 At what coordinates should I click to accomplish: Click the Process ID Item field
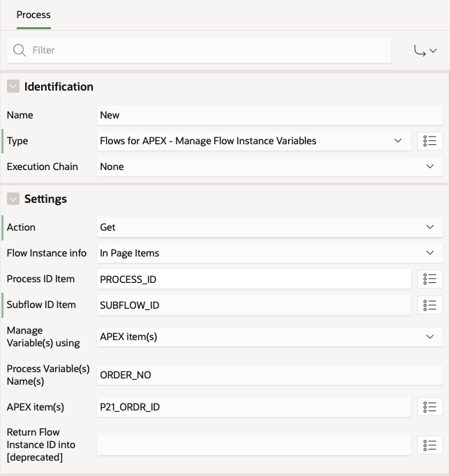pyautogui.click(x=254, y=279)
